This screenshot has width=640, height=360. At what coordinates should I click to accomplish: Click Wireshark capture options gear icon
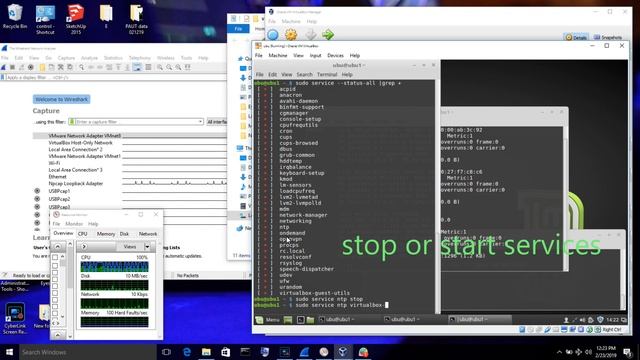[31, 67]
